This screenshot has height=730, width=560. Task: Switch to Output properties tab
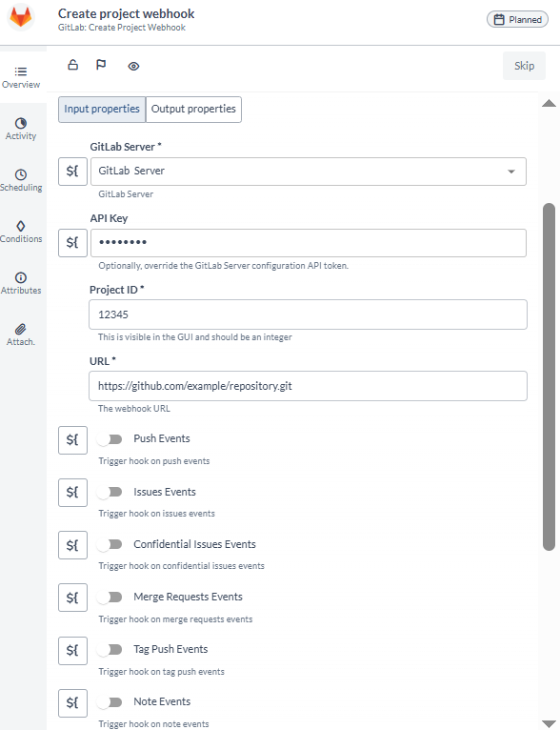coord(193,109)
